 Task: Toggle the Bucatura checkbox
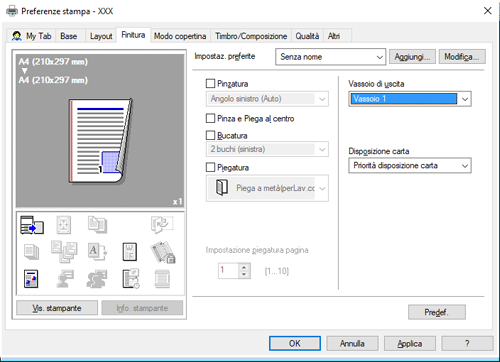click(x=210, y=135)
